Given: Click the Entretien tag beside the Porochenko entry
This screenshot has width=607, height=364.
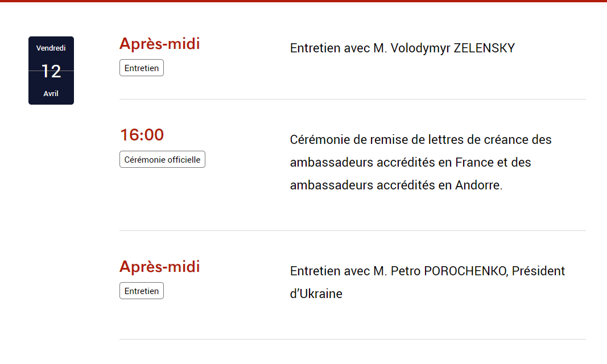Looking at the screenshot, I should (142, 291).
